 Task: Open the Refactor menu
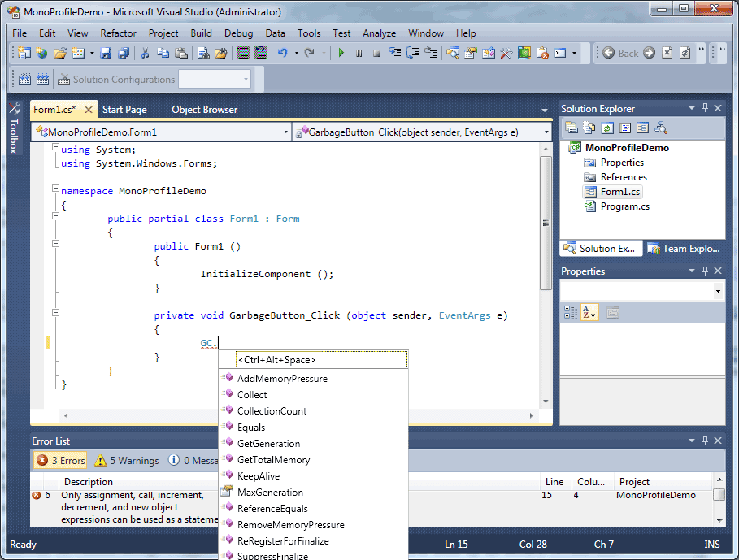point(119,33)
